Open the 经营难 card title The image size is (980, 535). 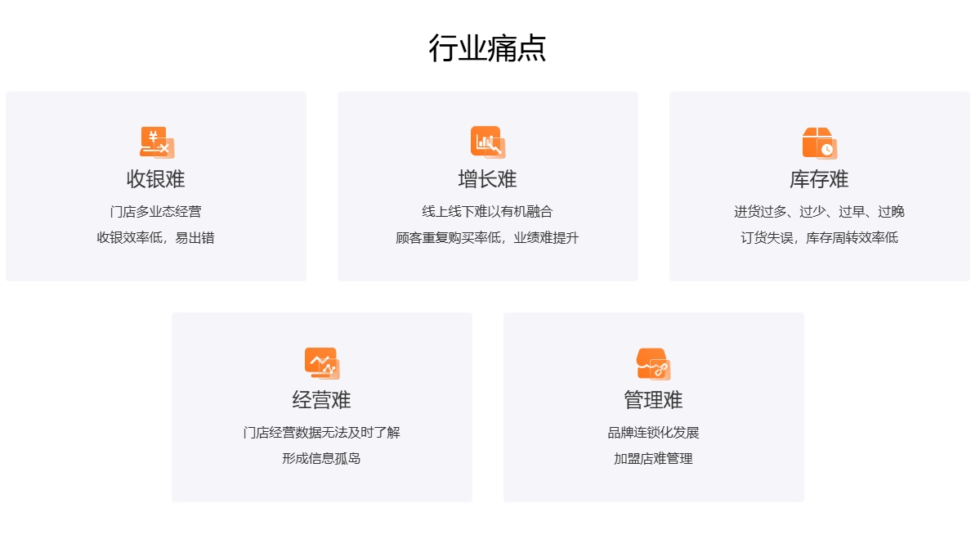(x=321, y=400)
